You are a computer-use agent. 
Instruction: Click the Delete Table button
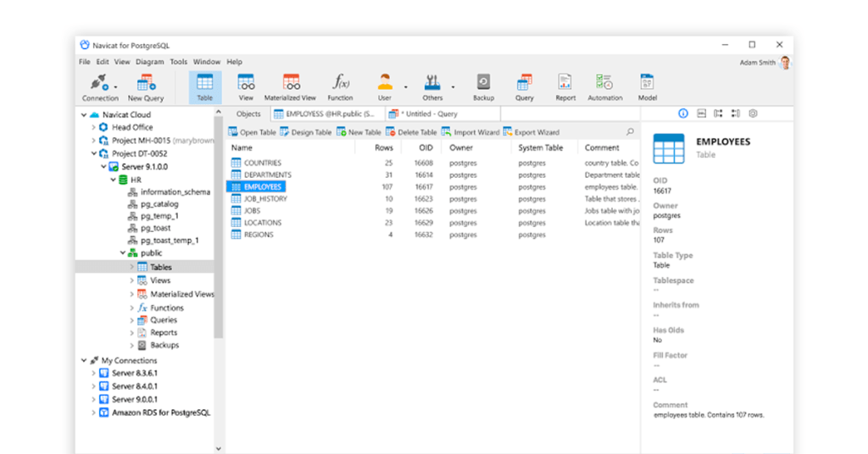(x=411, y=132)
